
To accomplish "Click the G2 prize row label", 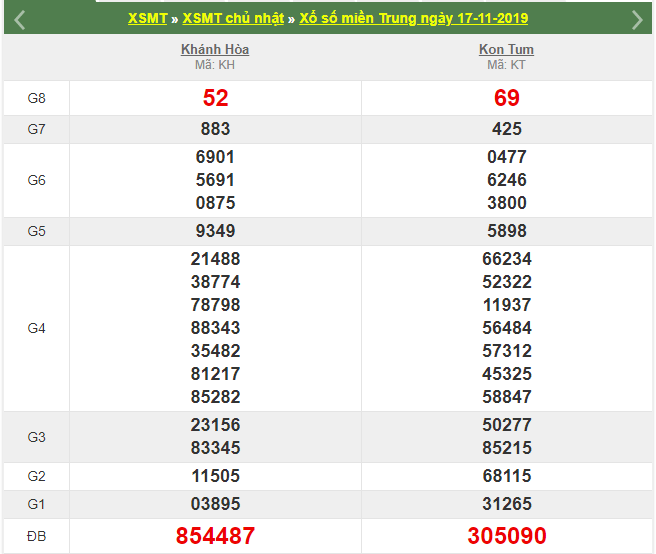I will coord(36,476).
